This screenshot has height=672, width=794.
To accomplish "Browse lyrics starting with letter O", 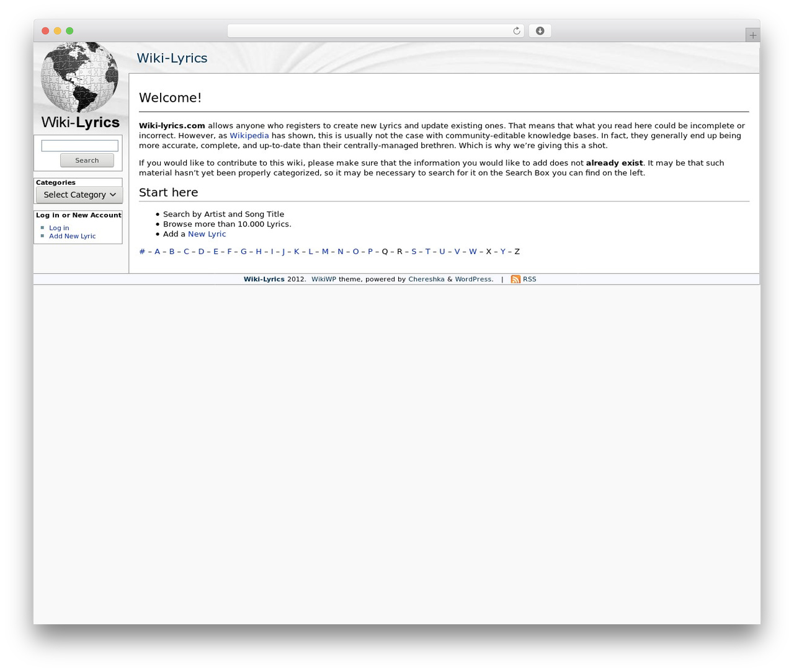I will click(356, 252).
